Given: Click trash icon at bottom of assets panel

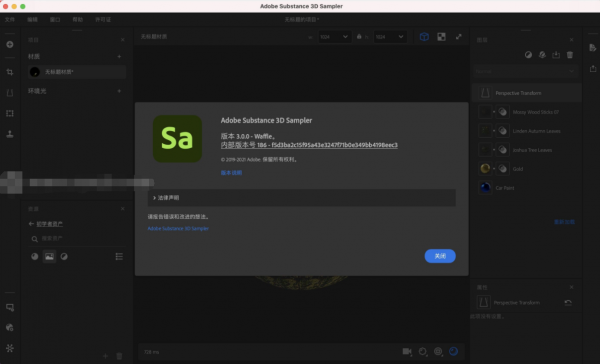Looking at the screenshot, I should pyautogui.click(x=119, y=356).
